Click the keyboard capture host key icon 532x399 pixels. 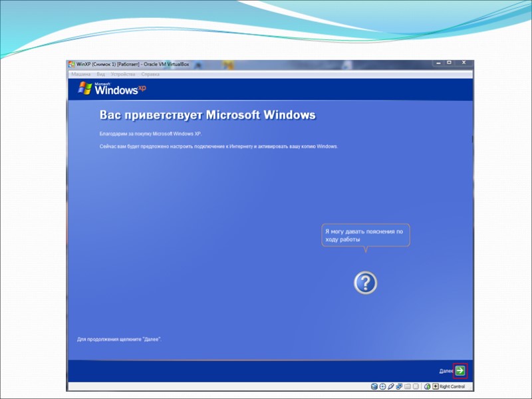pyautogui.click(x=436, y=386)
